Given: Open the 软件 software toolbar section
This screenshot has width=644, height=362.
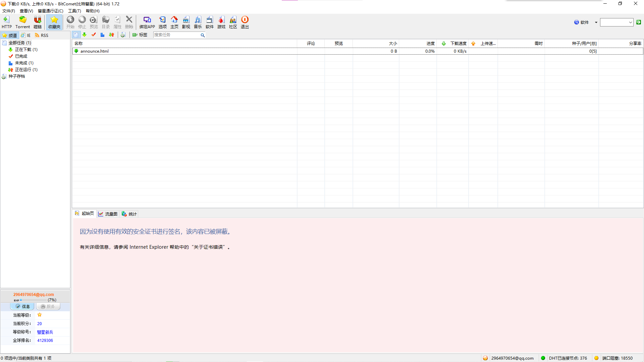Looking at the screenshot, I should 210,22.
